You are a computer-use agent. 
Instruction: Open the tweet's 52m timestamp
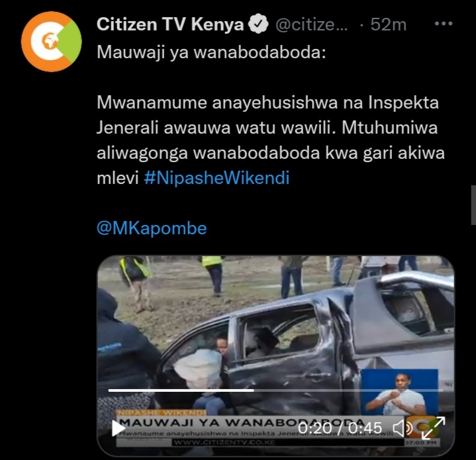[x=388, y=24]
